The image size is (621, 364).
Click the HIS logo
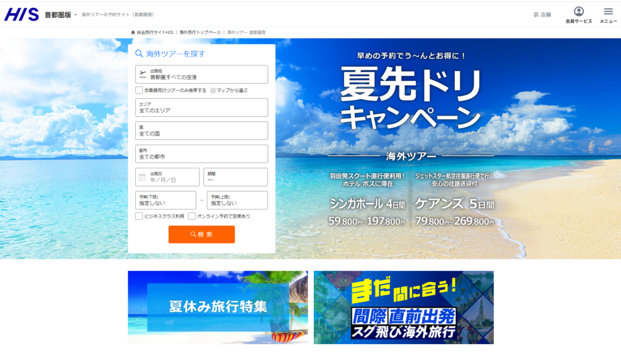21,15
